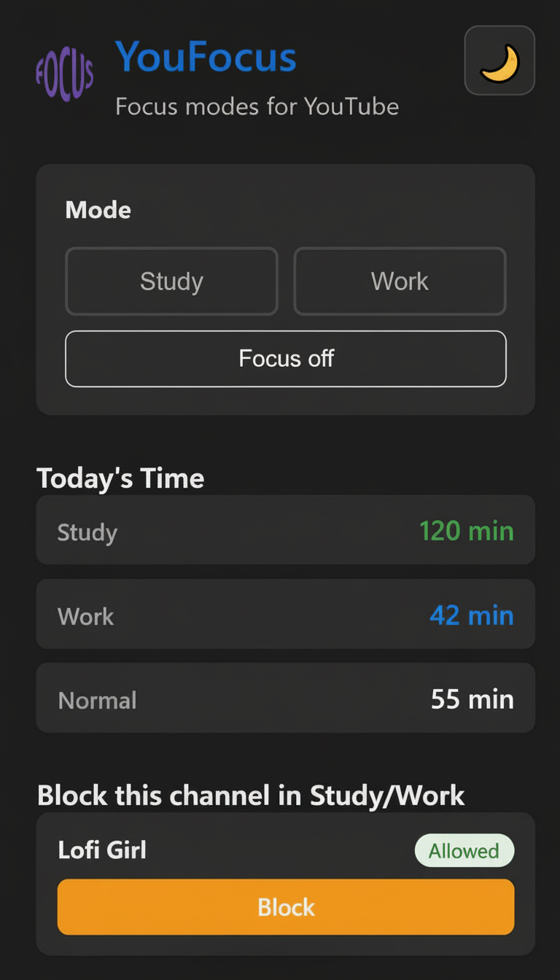Click the Block this channel section header
The image size is (560, 980).
tap(251, 795)
